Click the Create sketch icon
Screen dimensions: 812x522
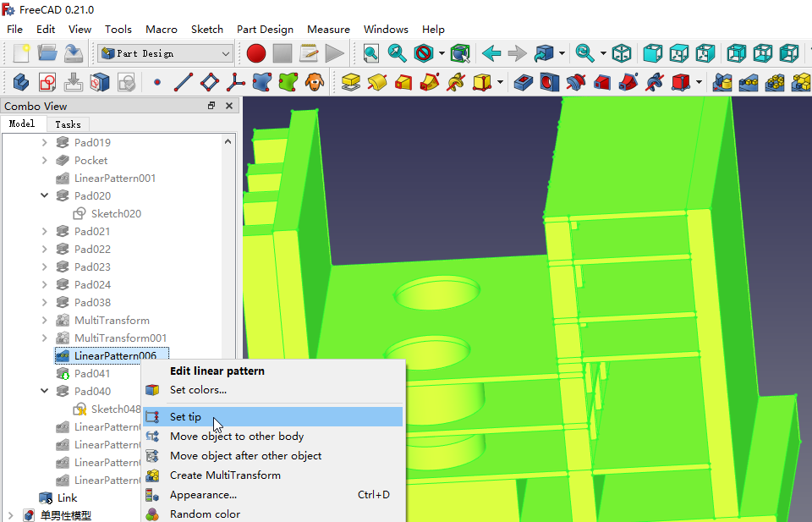[47, 83]
